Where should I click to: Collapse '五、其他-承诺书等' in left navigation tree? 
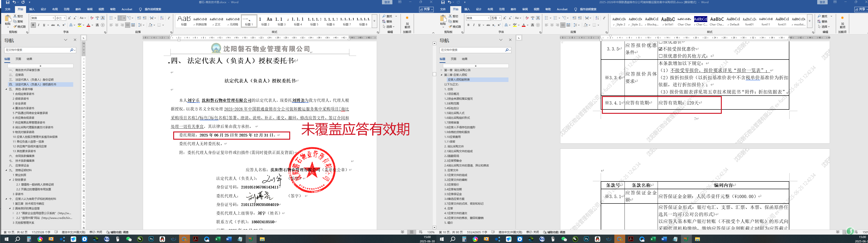coord(6,89)
